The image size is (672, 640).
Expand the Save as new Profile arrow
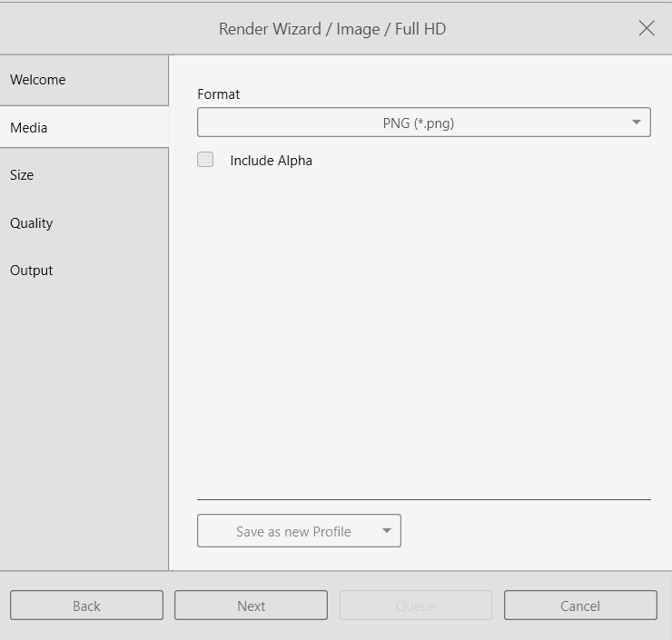click(x=387, y=532)
